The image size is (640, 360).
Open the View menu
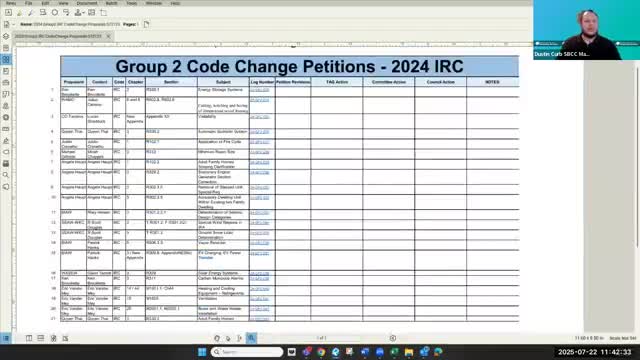pos(63,3)
